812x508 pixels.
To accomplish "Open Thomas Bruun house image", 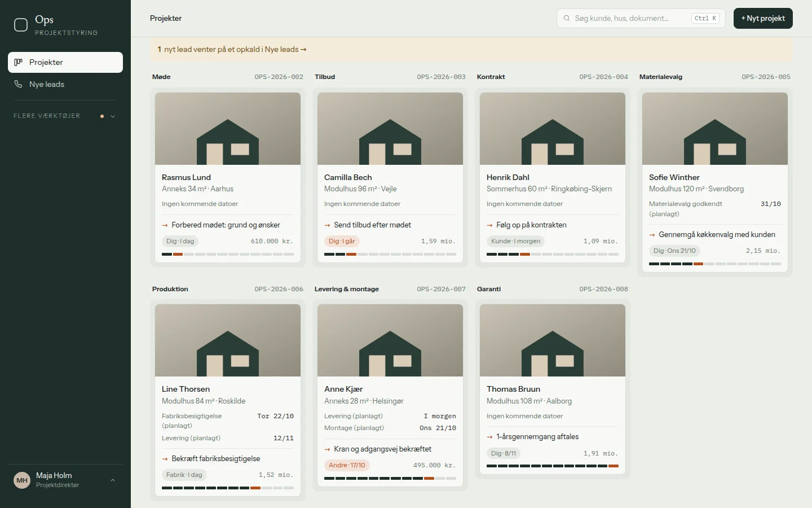I will 553,340.
